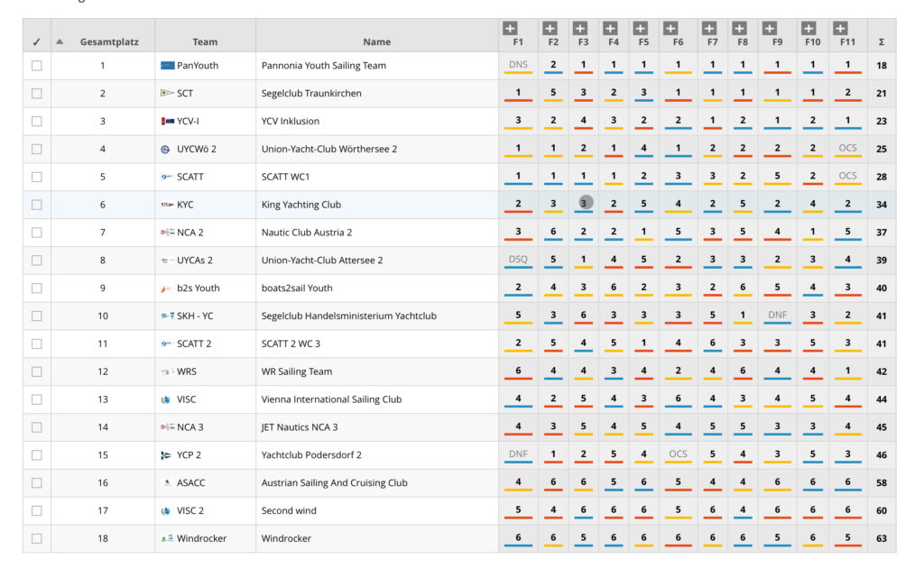Screen dimensions: 924x568
Task: Expand the F6 race column plus icon
Action: pos(670,28)
